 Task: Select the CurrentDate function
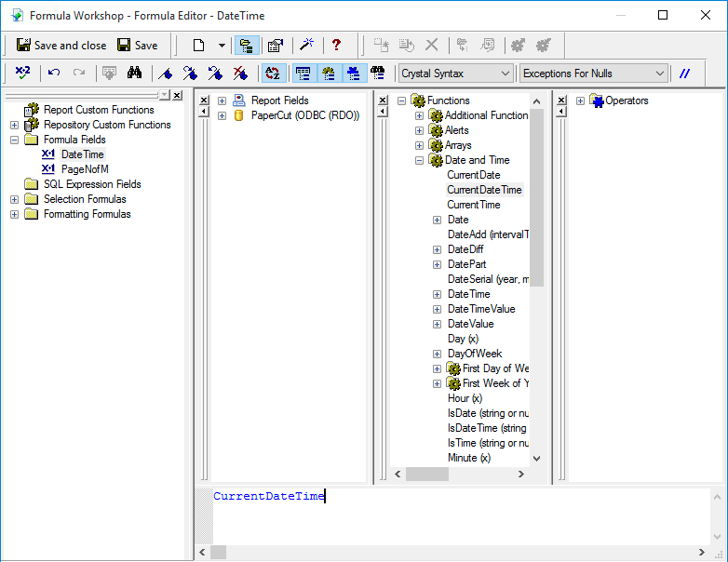pyautogui.click(x=474, y=175)
